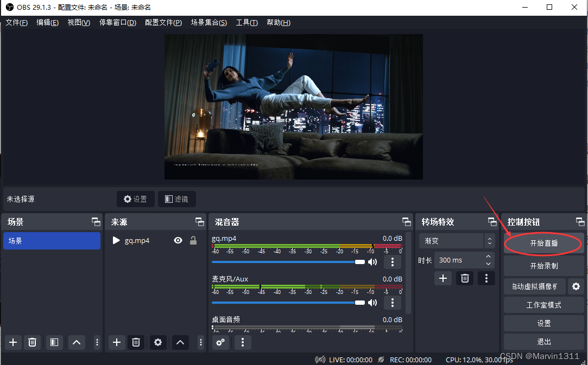Move the gq.mp4 source up with arrow icon
588x365 pixels.
[180, 342]
